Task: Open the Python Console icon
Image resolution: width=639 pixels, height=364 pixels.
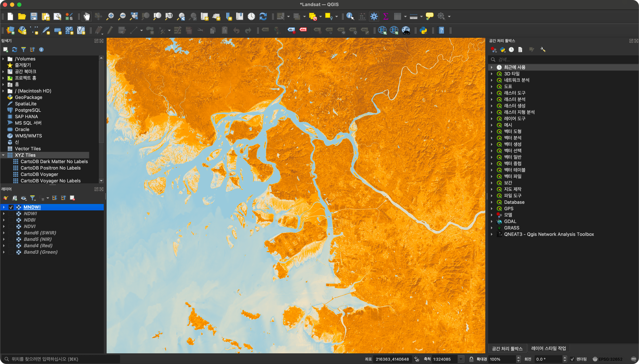Action: click(x=423, y=30)
